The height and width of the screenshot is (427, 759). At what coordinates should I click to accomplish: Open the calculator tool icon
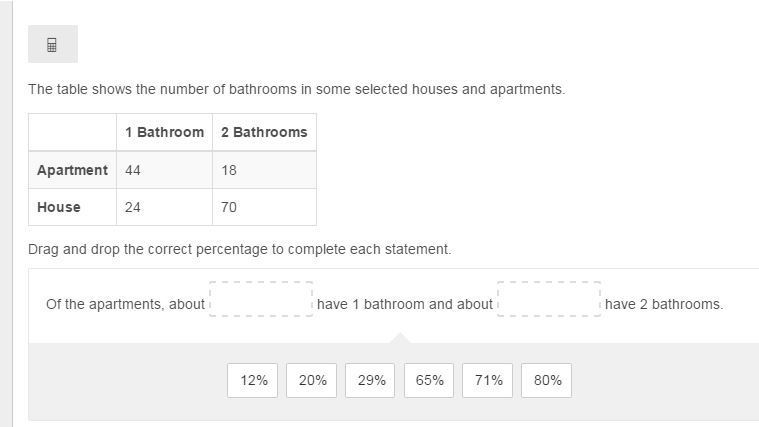[52, 44]
